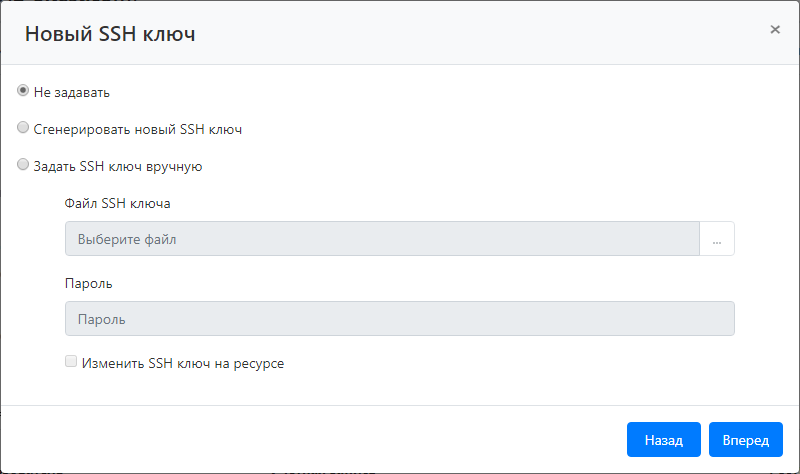Choose the Сгенерировать новый SSH ключ radio circle
The width and height of the screenshot is (800, 474).
[x=24, y=128]
